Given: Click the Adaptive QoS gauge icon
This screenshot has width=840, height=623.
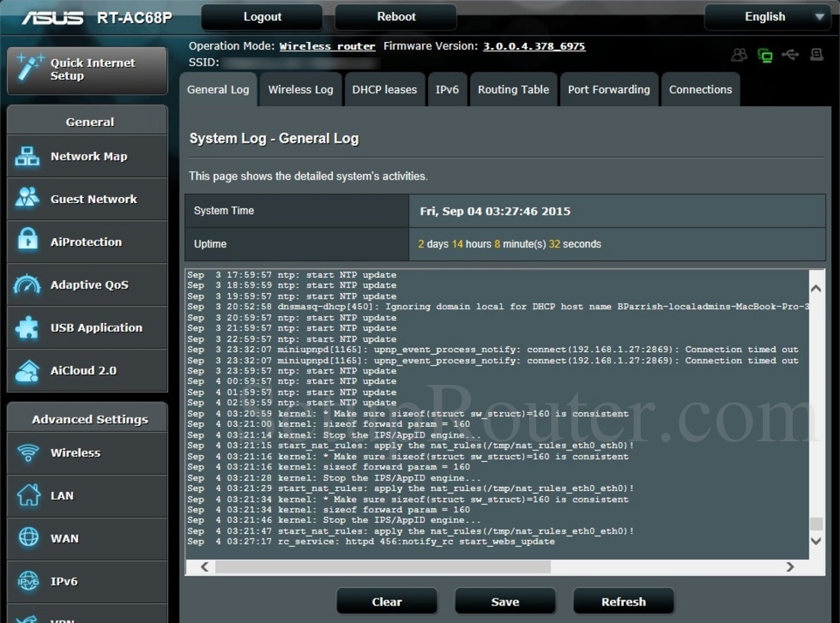Looking at the screenshot, I should pyautogui.click(x=27, y=284).
